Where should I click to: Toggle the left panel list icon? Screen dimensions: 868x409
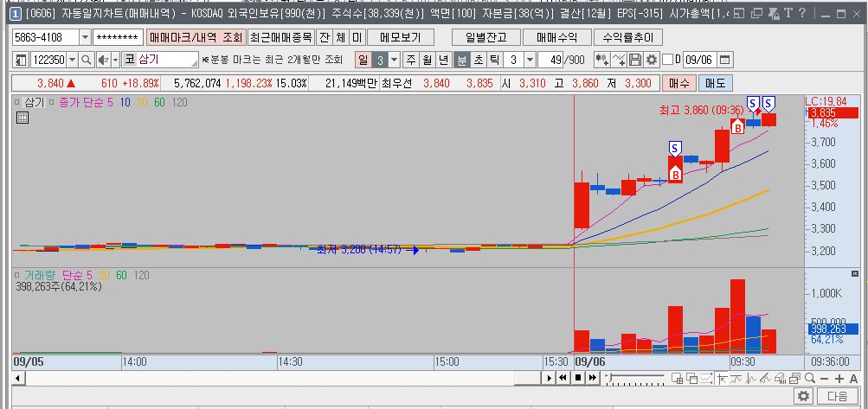tap(21, 60)
